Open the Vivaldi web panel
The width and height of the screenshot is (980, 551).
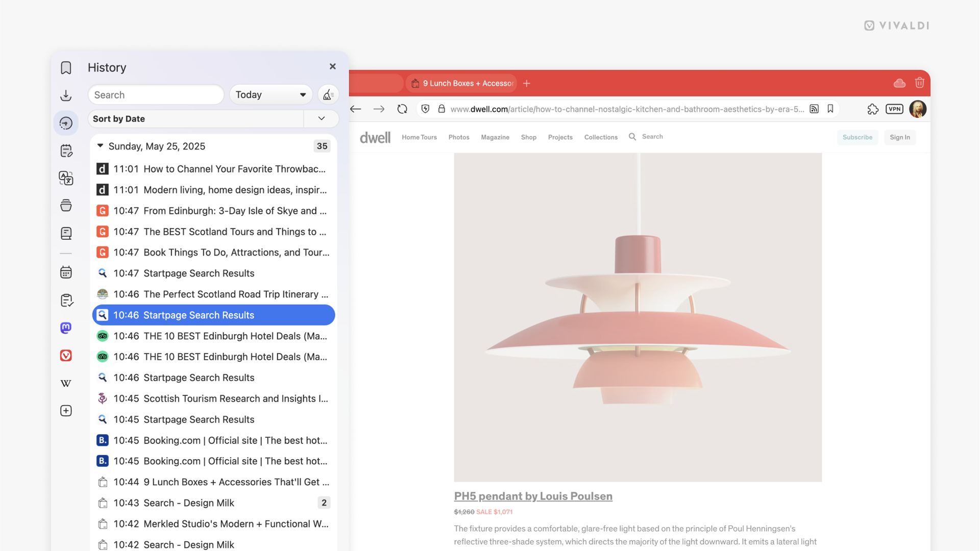point(66,356)
